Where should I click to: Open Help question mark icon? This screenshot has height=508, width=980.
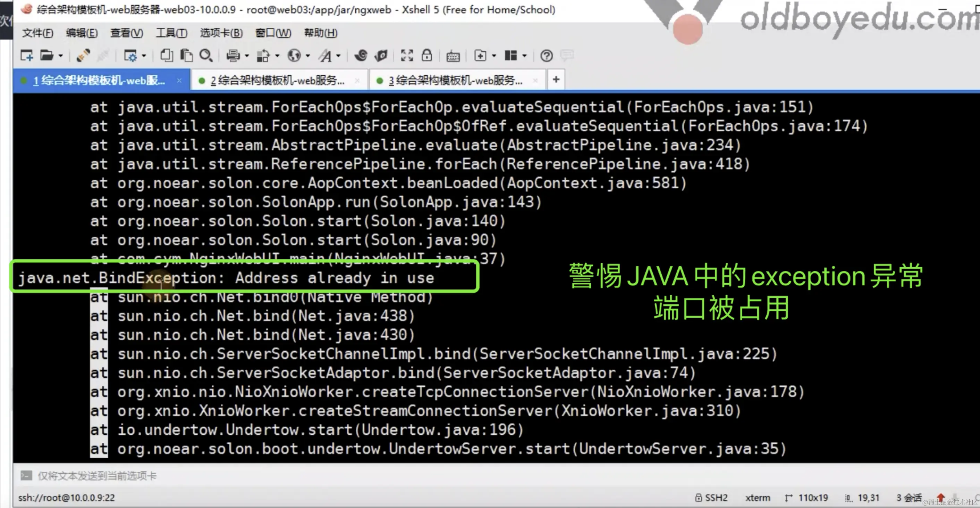pyautogui.click(x=546, y=56)
